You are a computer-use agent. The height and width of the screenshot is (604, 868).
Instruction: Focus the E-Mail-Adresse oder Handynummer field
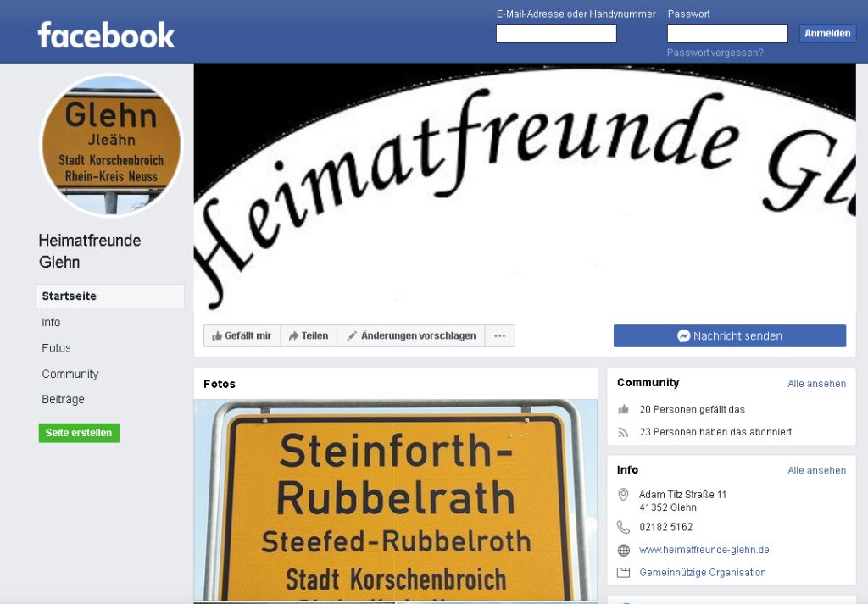click(x=556, y=33)
